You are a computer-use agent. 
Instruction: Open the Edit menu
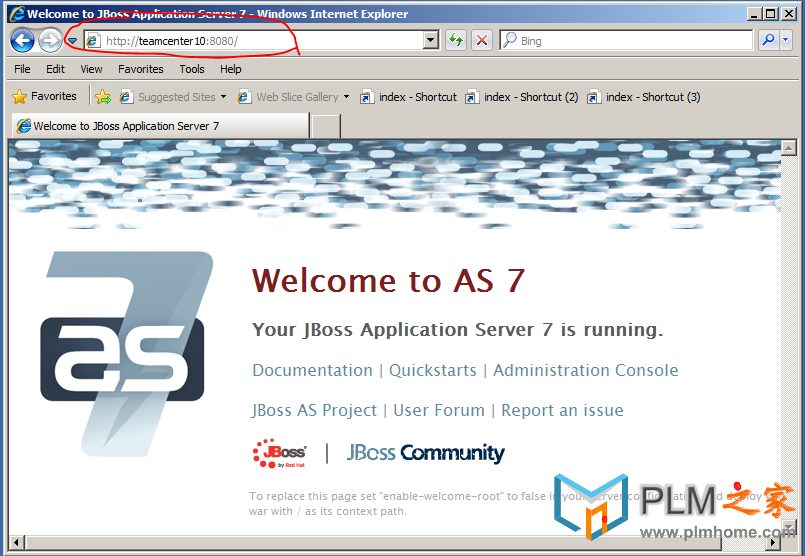55,69
